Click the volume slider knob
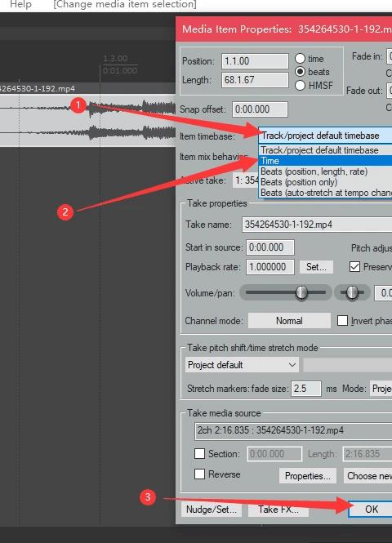The width and height of the screenshot is (392, 543). click(301, 292)
